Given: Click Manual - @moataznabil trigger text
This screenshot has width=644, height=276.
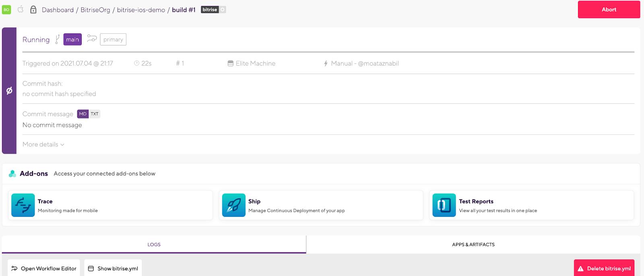Looking at the screenshot, I should 365,63.
